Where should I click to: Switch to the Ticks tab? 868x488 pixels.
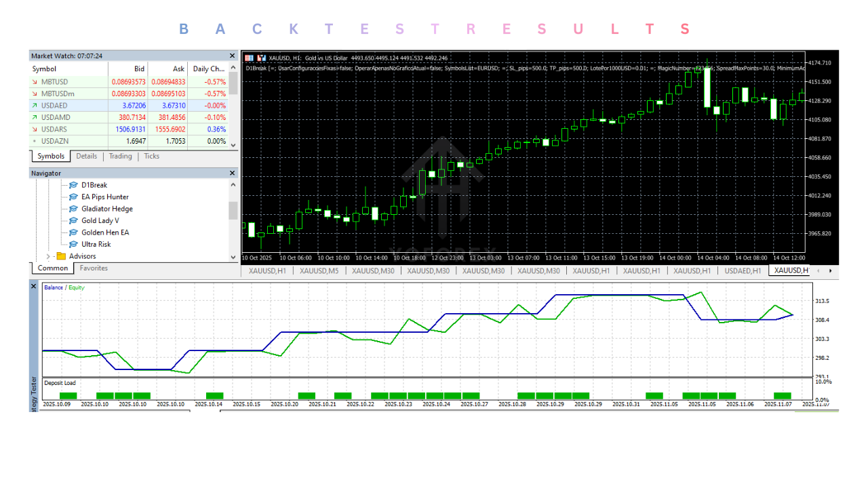tap(151, 156)
